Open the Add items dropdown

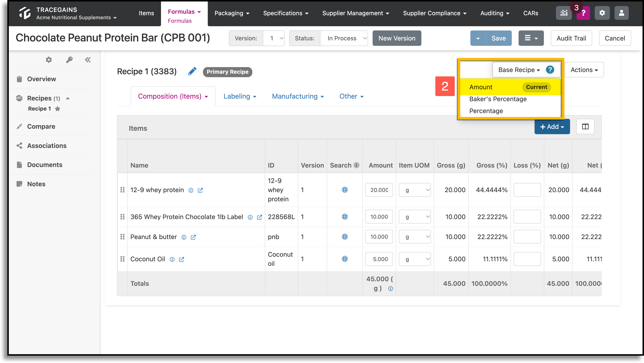pos(552,127)
